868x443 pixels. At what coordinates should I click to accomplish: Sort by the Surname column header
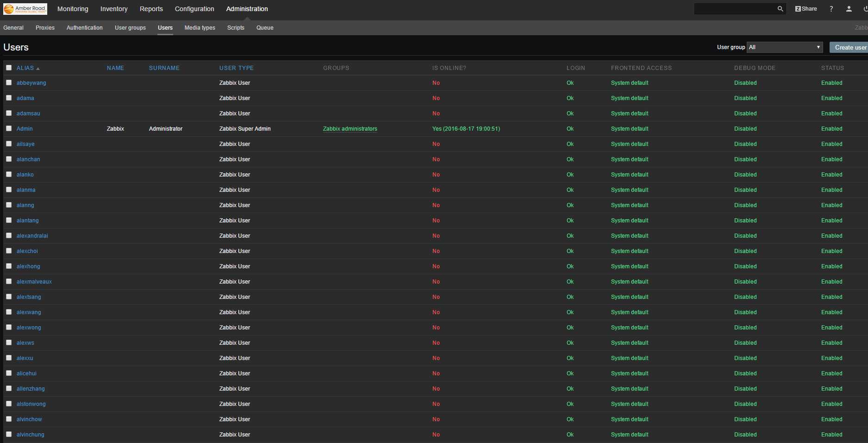(x=164, y=68)
